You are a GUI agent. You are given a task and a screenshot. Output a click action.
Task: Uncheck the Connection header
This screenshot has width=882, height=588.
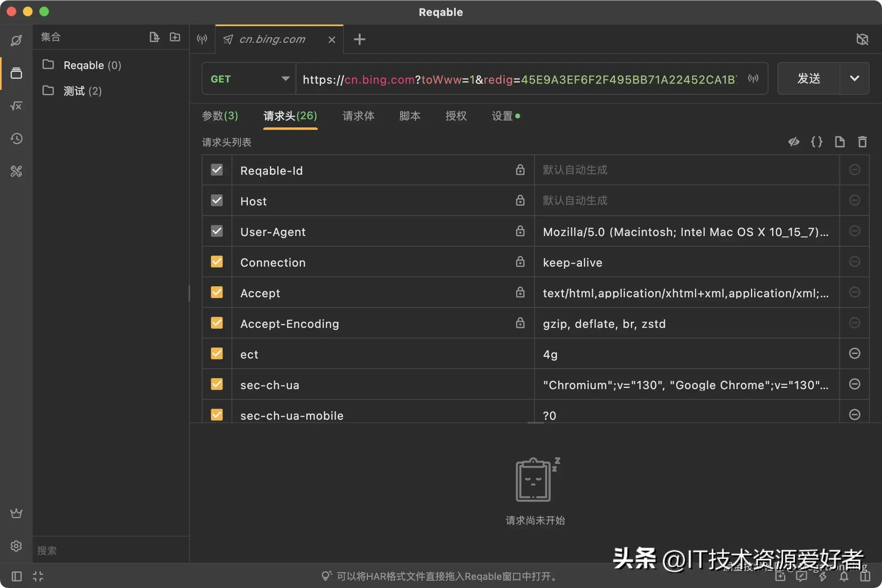[x=217, y=262]
